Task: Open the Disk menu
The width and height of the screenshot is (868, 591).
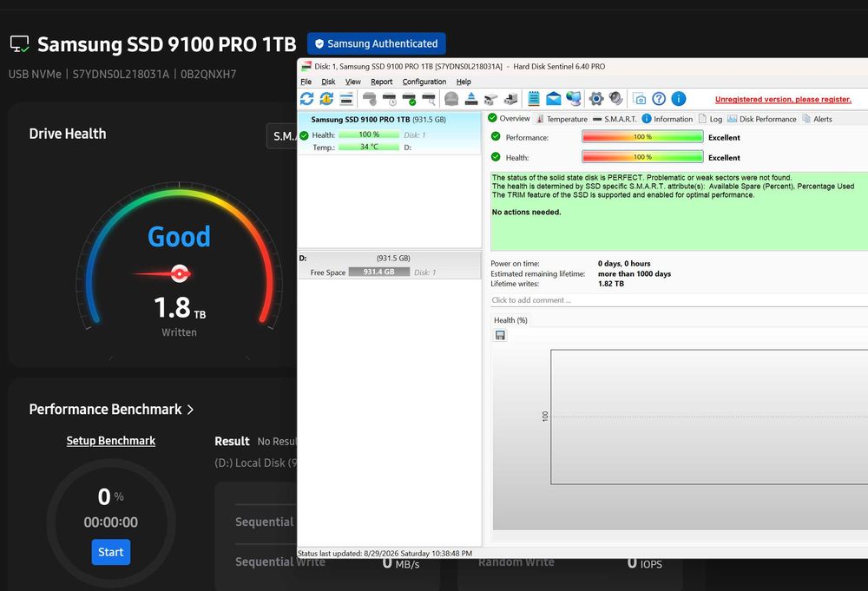Action: click(328, 82)
